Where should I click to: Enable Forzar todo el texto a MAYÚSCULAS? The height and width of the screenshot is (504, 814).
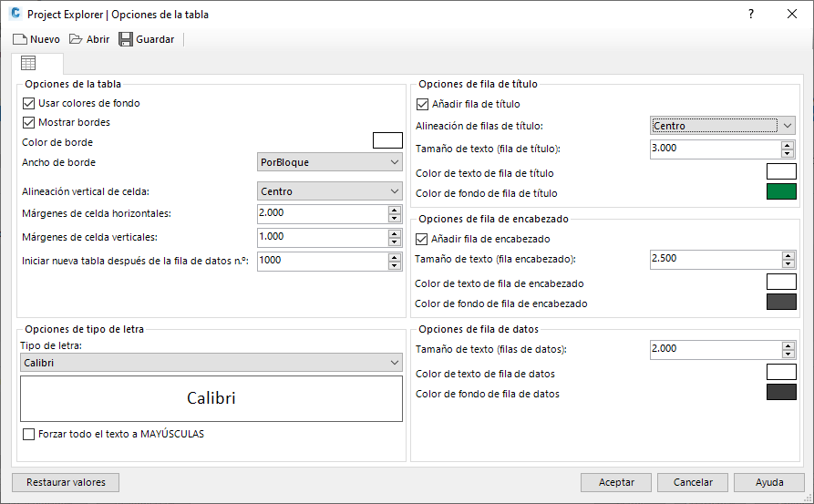[28, 435]
